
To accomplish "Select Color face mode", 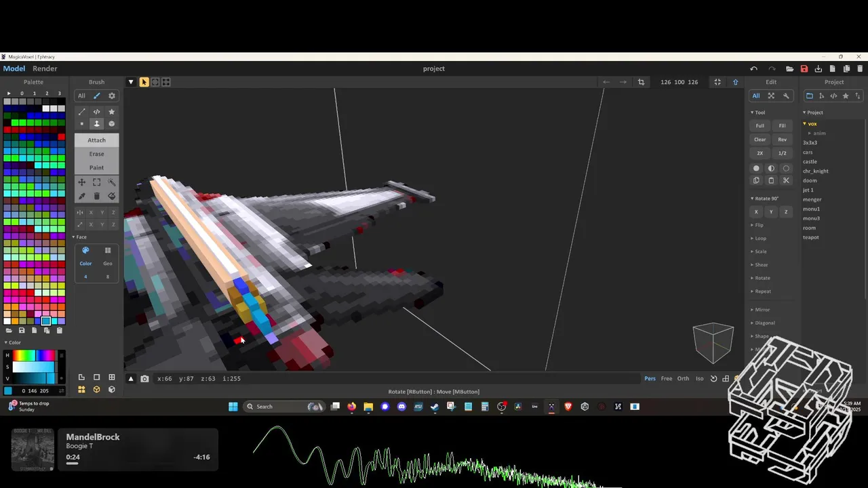I will (85, 263).
